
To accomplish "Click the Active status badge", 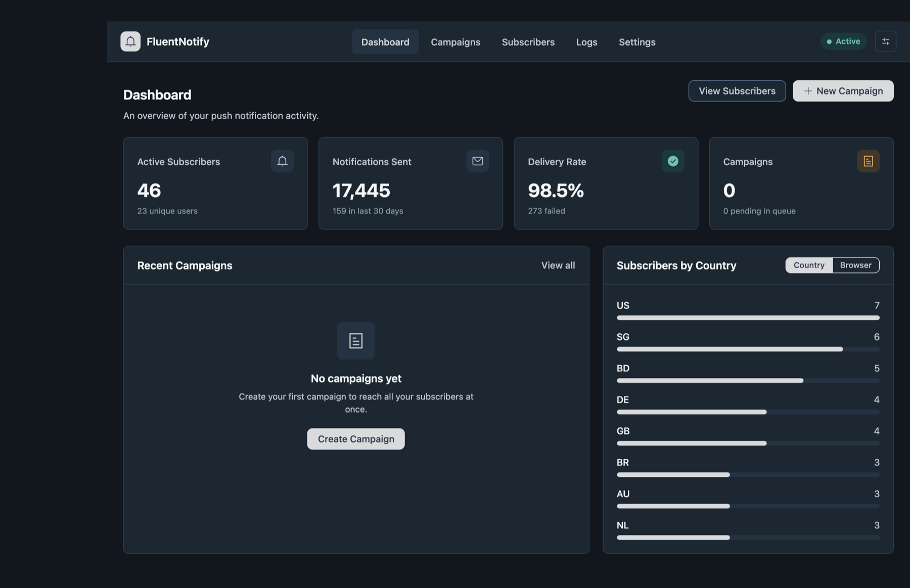I will point(843,41).
